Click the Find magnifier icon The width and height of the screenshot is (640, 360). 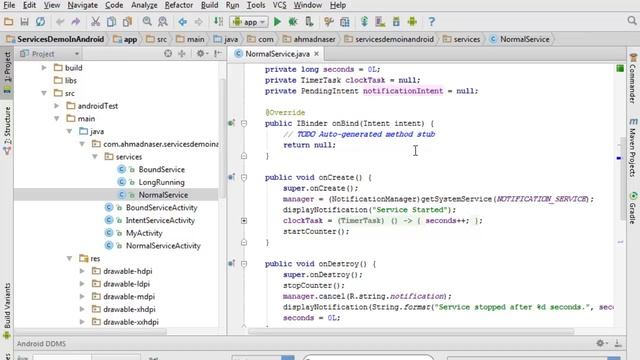(147, 22)
